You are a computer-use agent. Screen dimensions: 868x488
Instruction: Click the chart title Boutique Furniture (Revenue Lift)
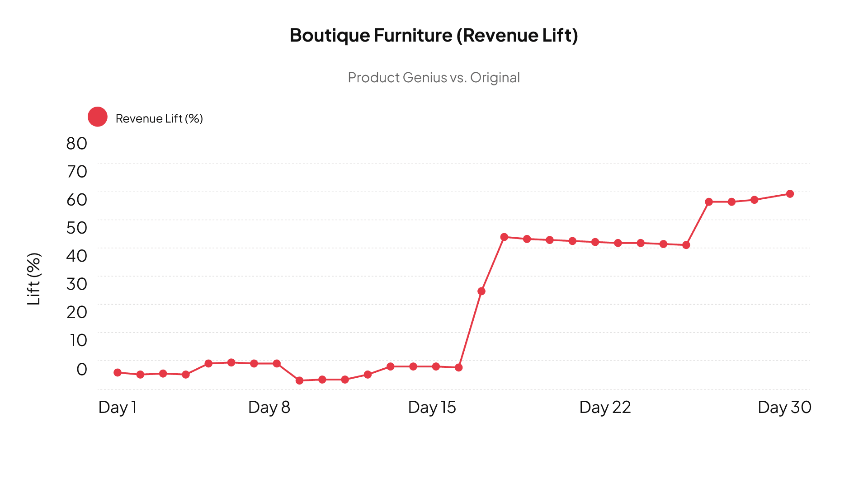tap(434, 35)
